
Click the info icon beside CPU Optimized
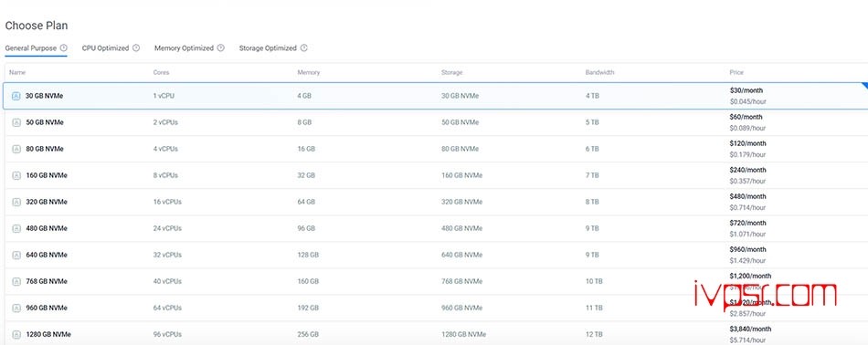coord(135,48)
